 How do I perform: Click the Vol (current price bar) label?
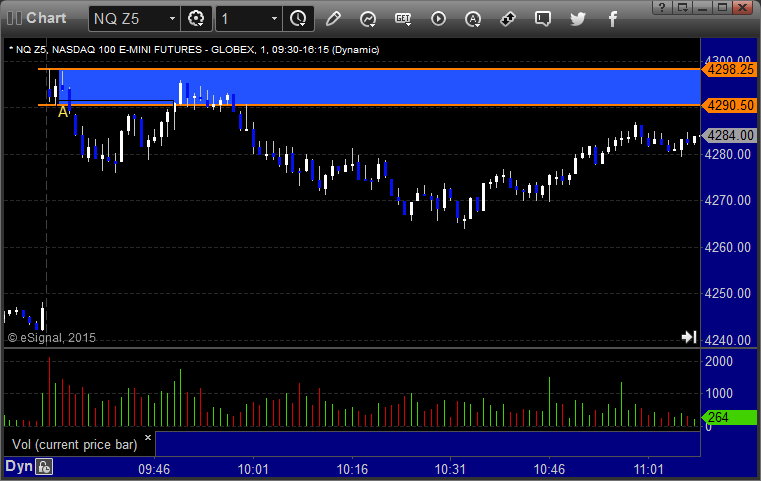pos(75,445)
